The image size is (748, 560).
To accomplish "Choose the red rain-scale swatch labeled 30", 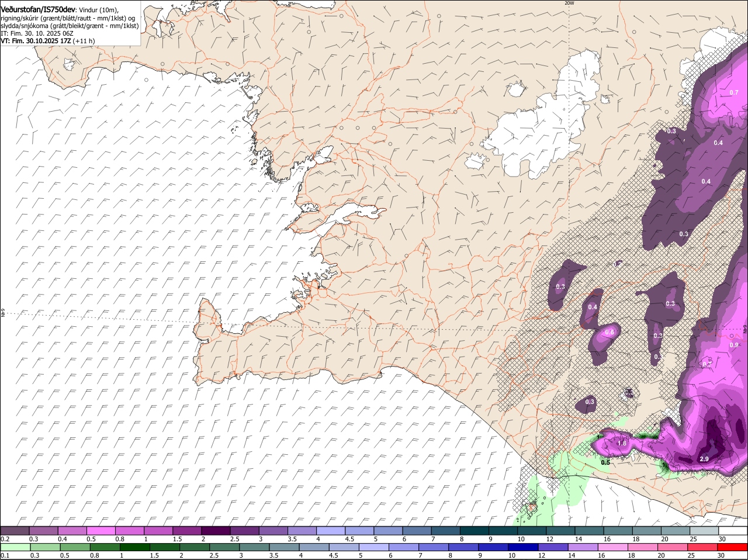I will pos(732,547).
